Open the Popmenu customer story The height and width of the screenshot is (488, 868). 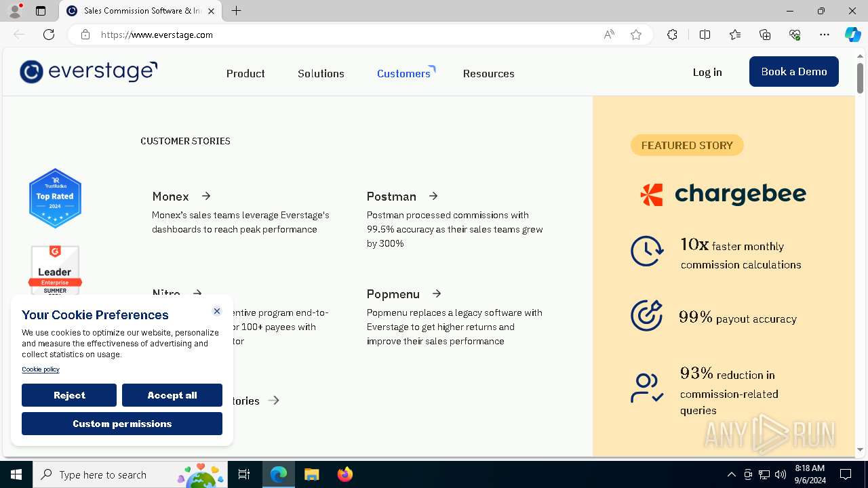[393, 293]
